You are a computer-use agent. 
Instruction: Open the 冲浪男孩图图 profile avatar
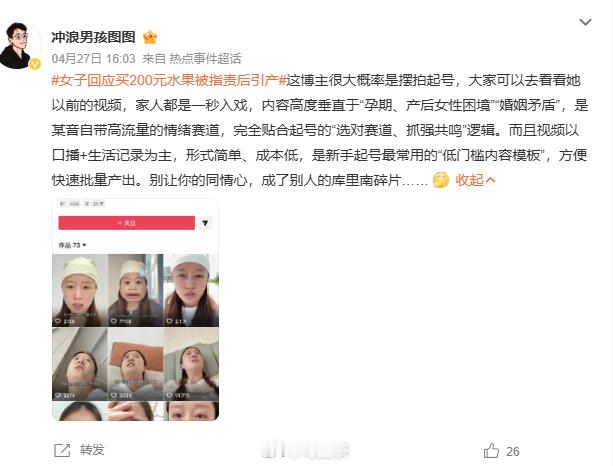pyautogui.click(x=19, y=45)
